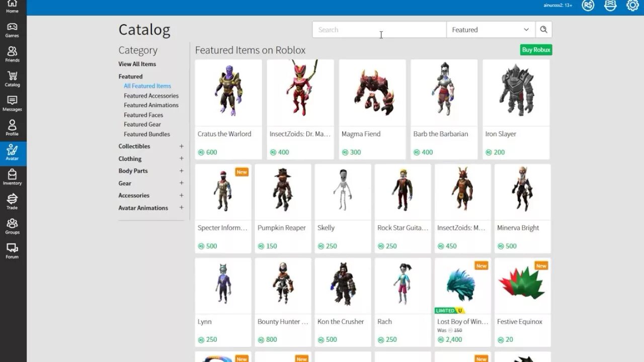The image size is (644, 362).
Task: Click the New badge on Festive Equinox
Action: 541,266
